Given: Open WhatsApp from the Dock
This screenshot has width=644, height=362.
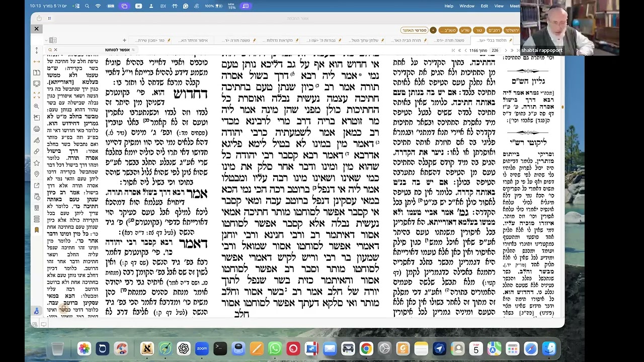Looking at the screenshot, I should pyautogui.click(x=275, y=348).
